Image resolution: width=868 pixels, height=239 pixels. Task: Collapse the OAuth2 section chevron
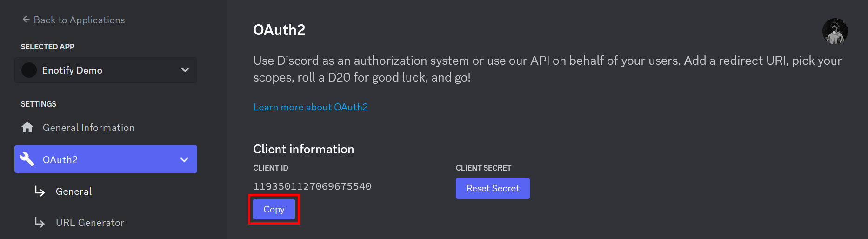click(x=184, y=159)
